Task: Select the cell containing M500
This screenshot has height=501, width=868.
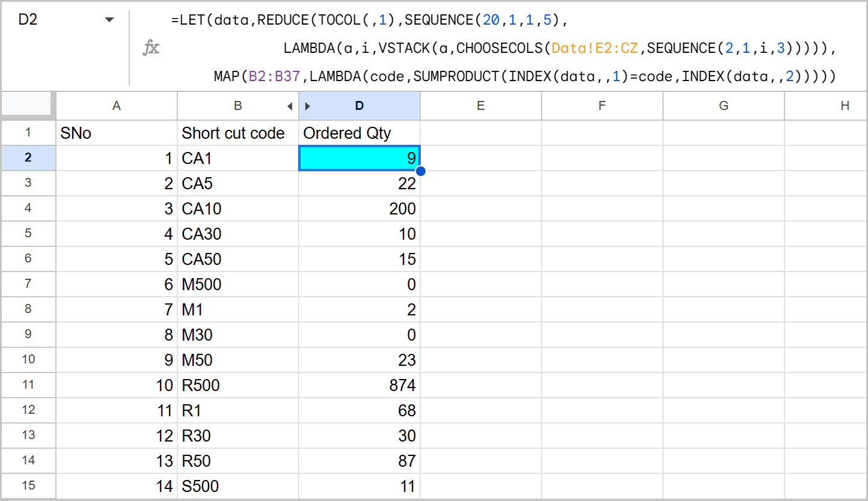Action: coord(238,284)
